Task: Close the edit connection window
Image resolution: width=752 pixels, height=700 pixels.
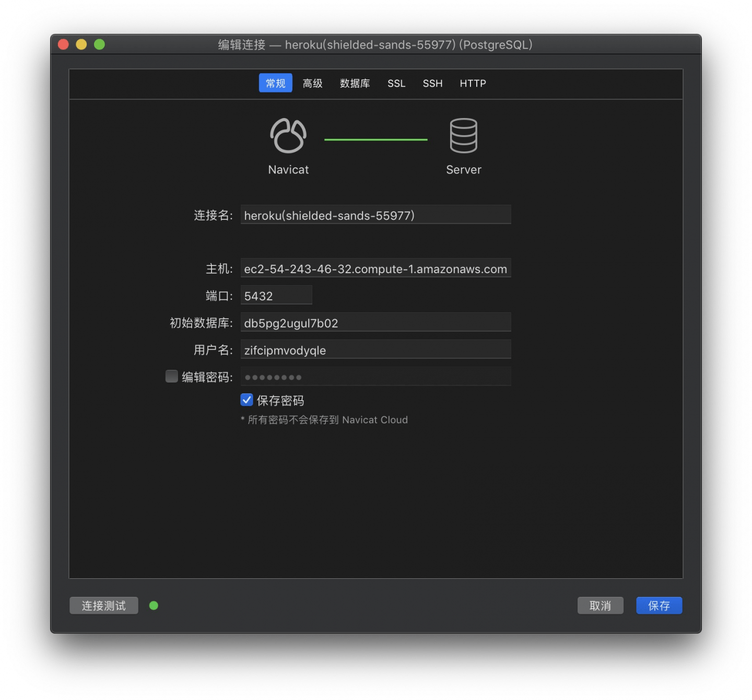Action: (x=64, y=44)
